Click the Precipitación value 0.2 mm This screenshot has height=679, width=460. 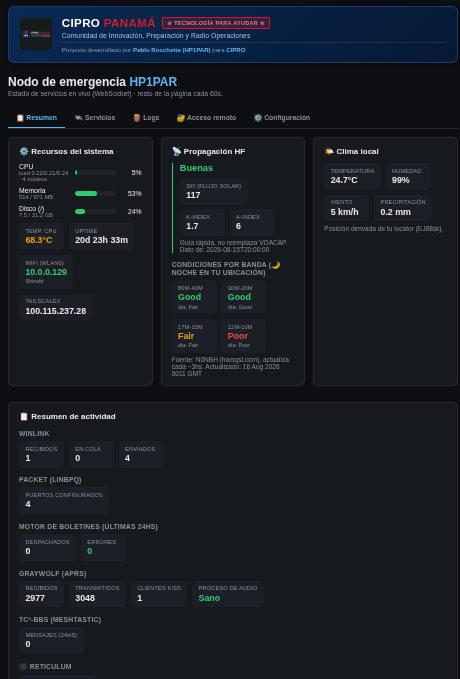[x=395, y=212]
